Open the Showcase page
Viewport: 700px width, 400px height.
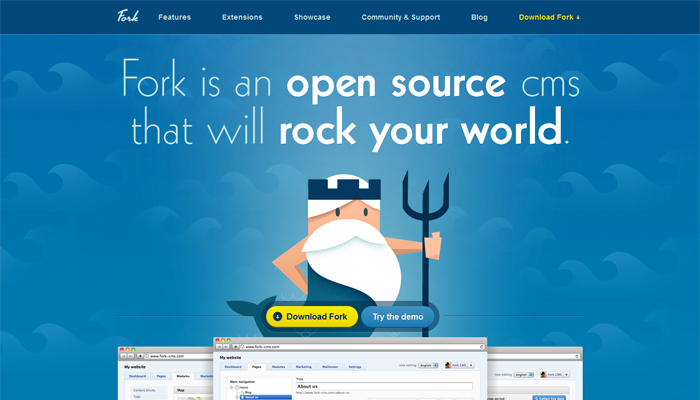tap(312, 17)
